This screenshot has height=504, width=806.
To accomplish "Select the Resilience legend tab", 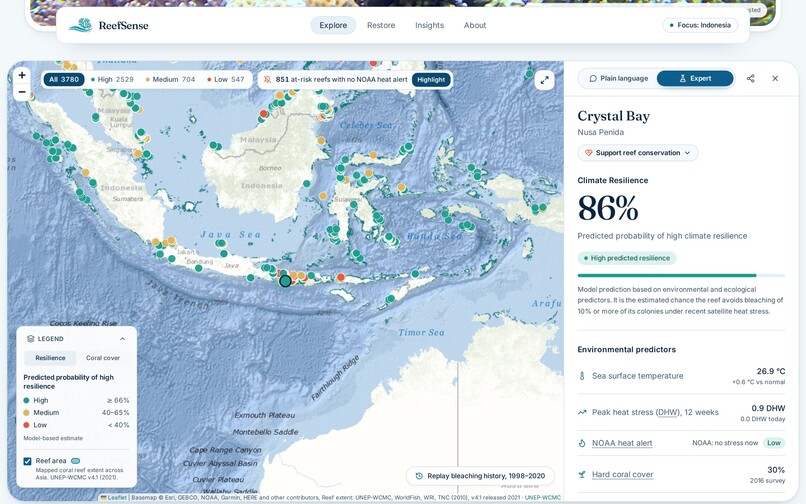I will coord(50,358).
